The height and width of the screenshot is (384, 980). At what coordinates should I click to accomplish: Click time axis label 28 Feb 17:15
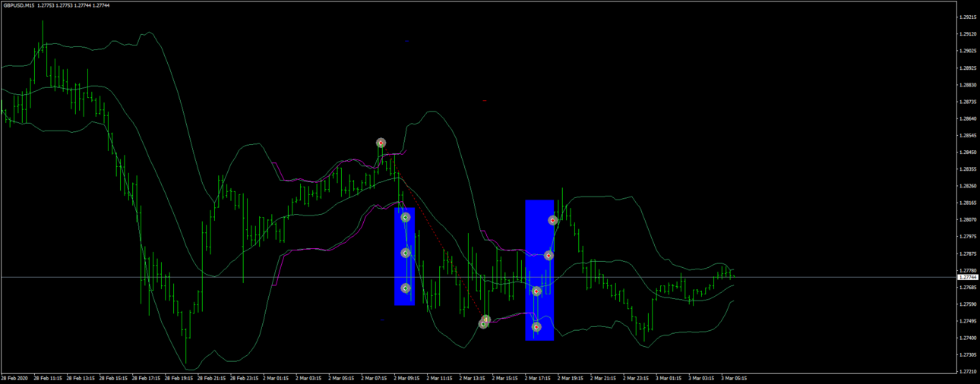tap(146, 378)
